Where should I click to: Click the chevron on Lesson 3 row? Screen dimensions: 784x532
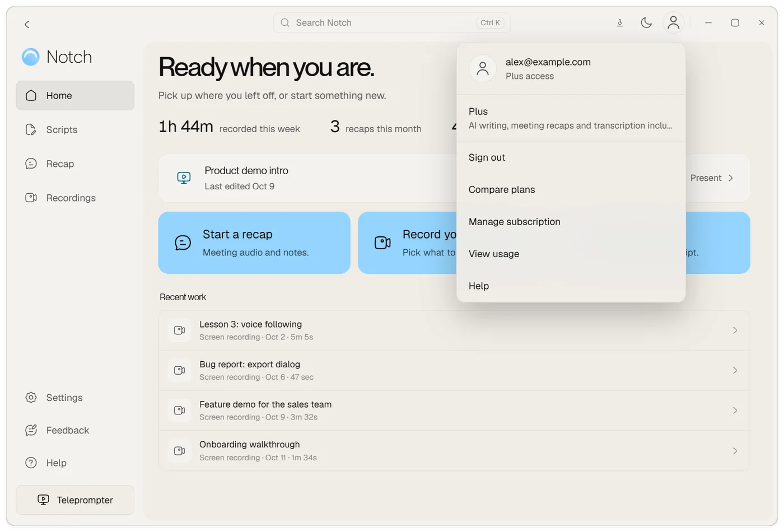click(x=735, y=330)
